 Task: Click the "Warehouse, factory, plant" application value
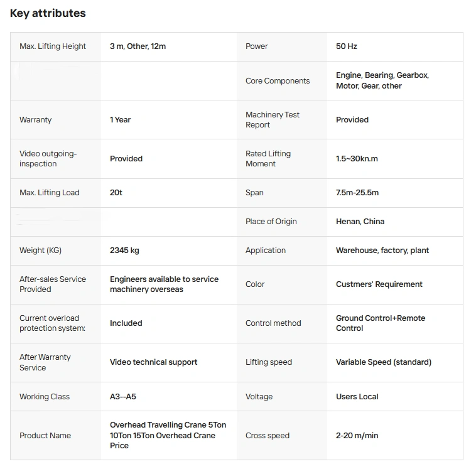point(382,251)
